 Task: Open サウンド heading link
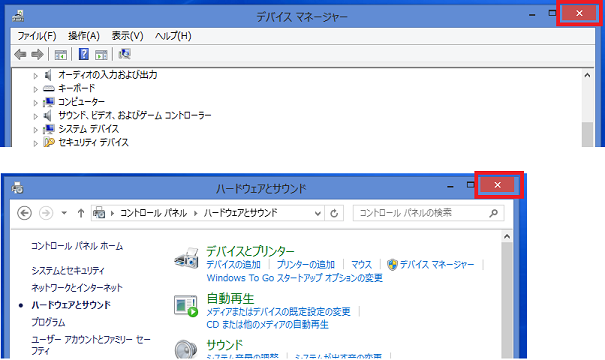pos(225,345)
